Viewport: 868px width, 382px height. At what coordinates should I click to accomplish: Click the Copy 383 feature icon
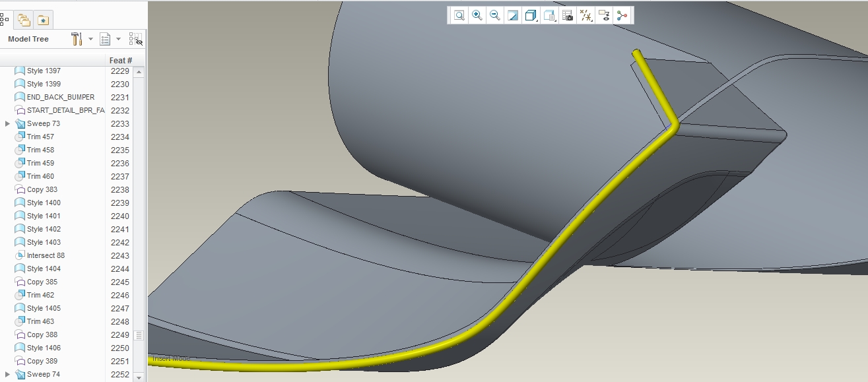[19, 189]
